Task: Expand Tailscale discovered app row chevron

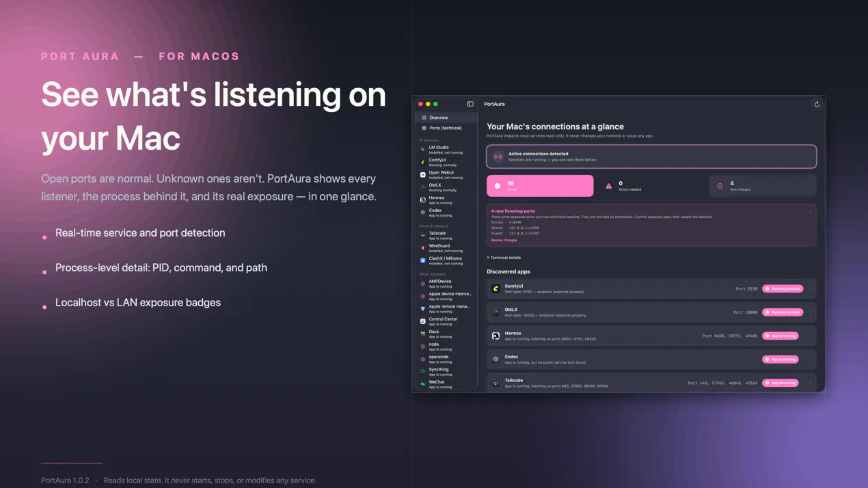Action: [811, 383]
